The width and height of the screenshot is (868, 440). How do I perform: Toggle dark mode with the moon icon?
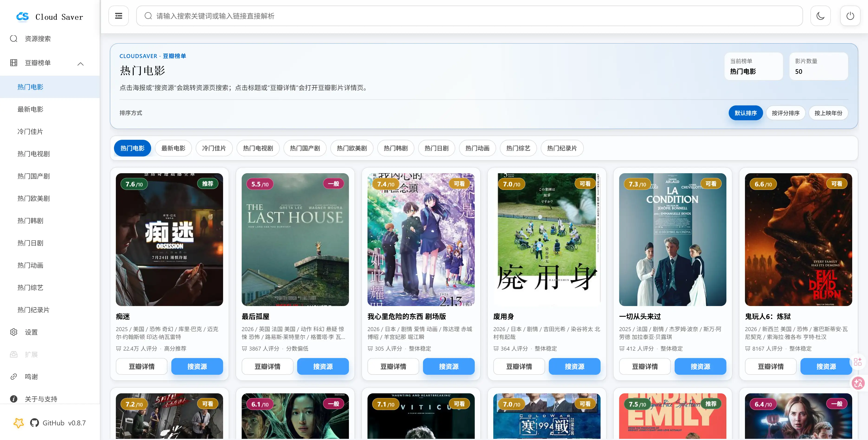(820, 16)
